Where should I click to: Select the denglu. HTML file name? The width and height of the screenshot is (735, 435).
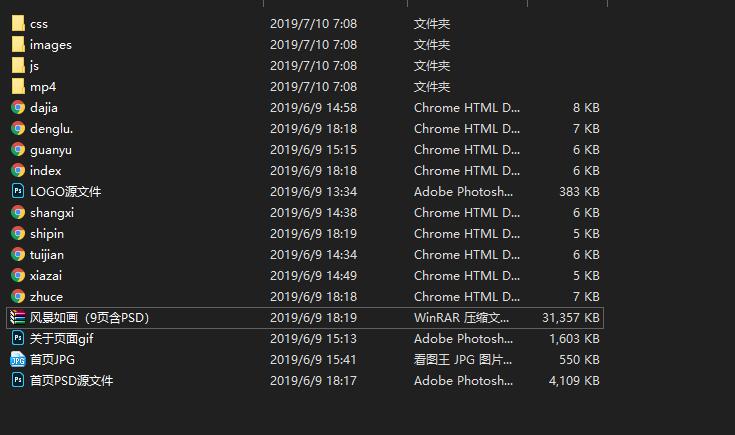tap(51, 128)
